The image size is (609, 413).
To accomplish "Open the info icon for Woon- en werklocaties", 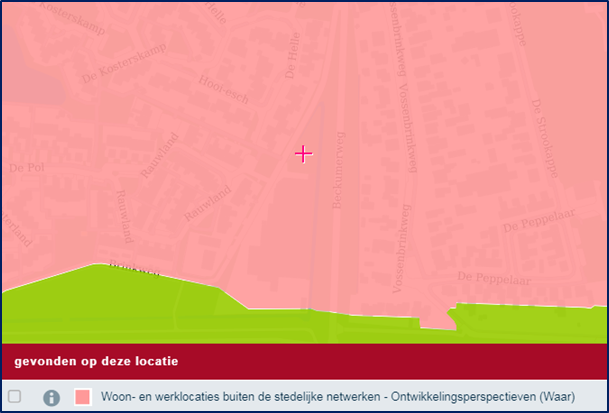I will click(x=51, y=397).
